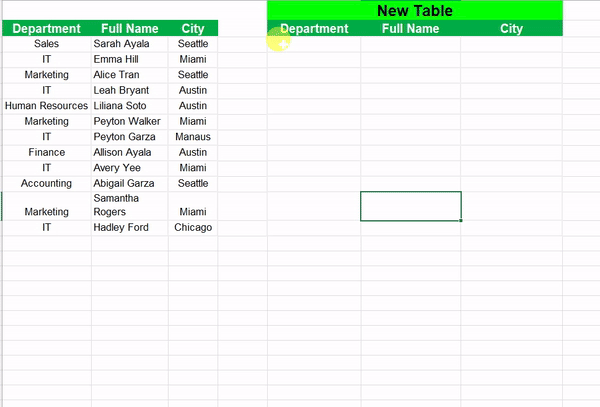This screenshot has height=407, width=600.
Task: Select Marketing in Samantha Rogers' row
Action: coord(47,206)
